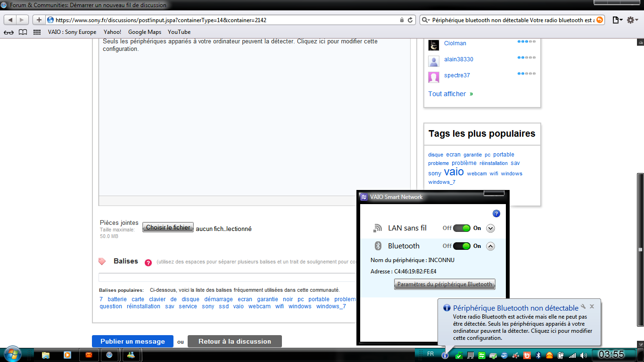This screenshot has width=644, height=362.
Task: Click Choisir le fichier button
Action: (168, 228)
